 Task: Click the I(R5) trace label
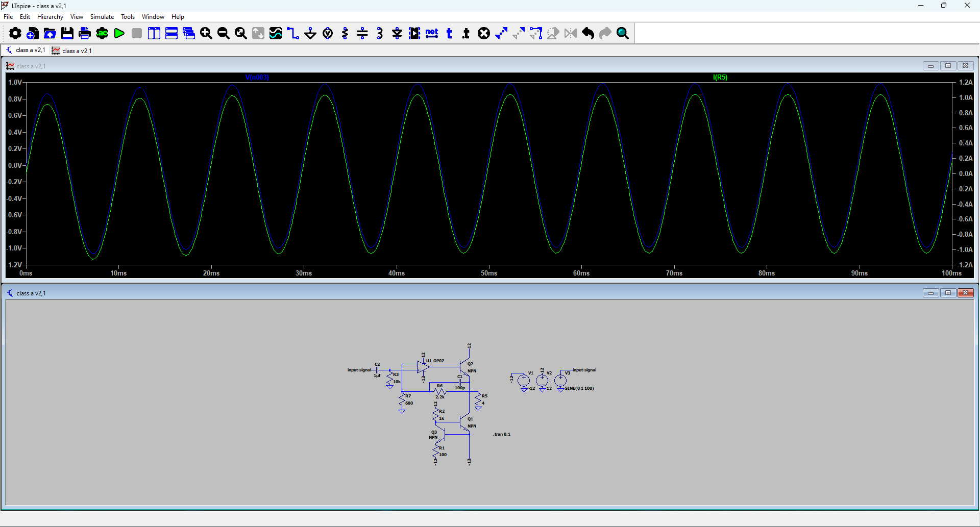(720, 78)
